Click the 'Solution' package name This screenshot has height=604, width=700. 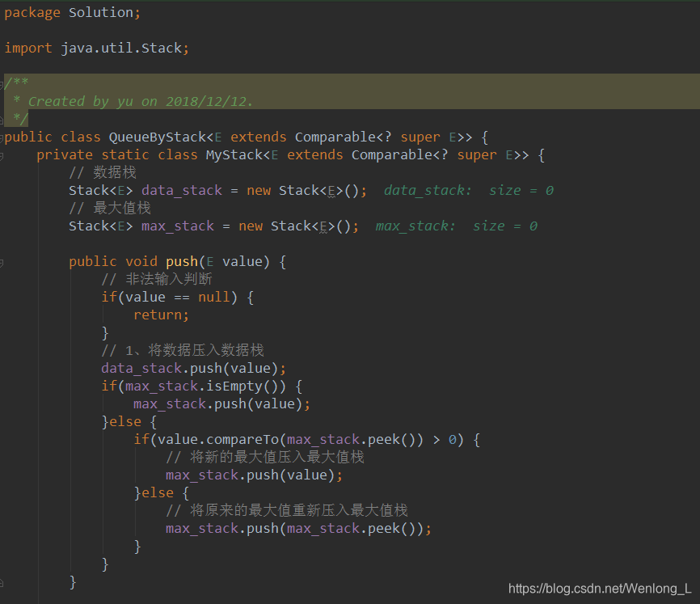(x=101, y=12)
